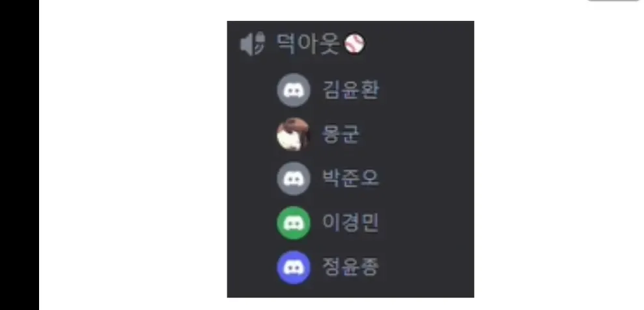Click the white page area left of the image
Viewport: 644px width, 310px height.
coord(133,155)
